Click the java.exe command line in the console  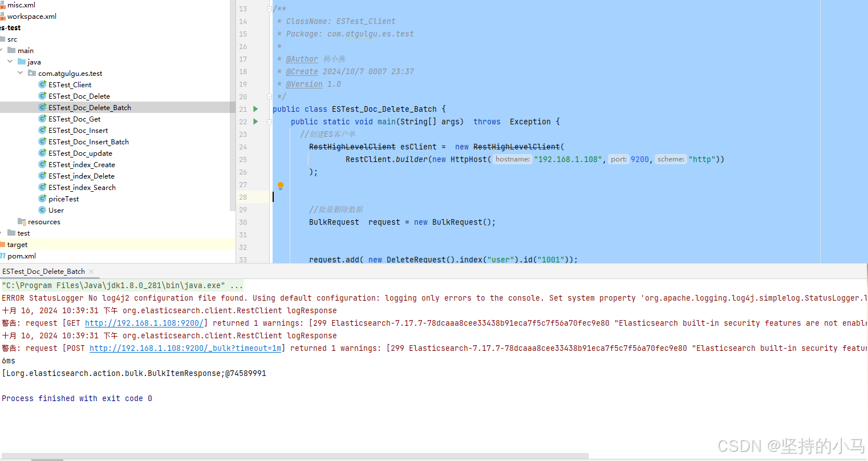click(123, 285)
